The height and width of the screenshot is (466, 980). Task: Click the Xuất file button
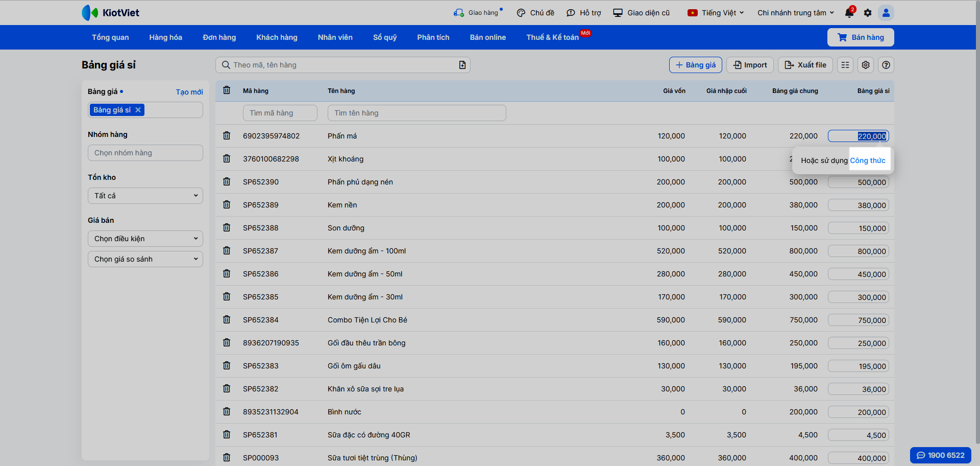click(x=805, y=65)
